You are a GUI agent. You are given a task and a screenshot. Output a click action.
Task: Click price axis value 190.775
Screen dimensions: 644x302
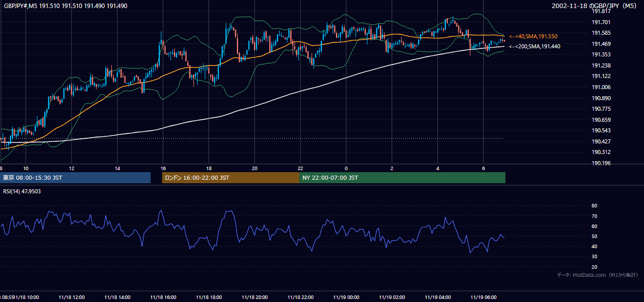[601, 109]
